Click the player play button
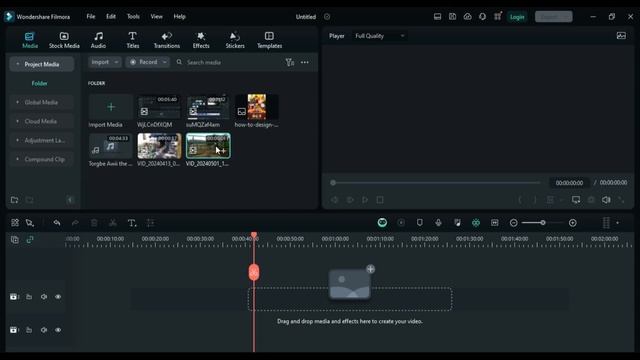 pos(365,200)
